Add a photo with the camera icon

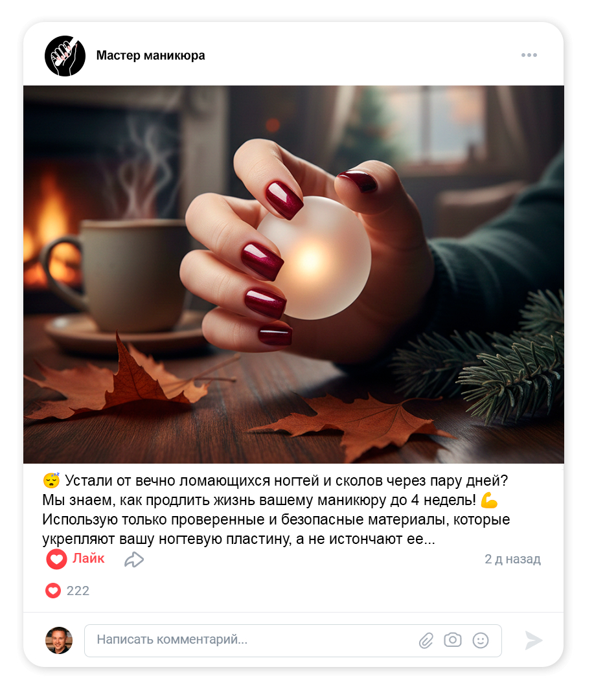[x=452, y=640]
